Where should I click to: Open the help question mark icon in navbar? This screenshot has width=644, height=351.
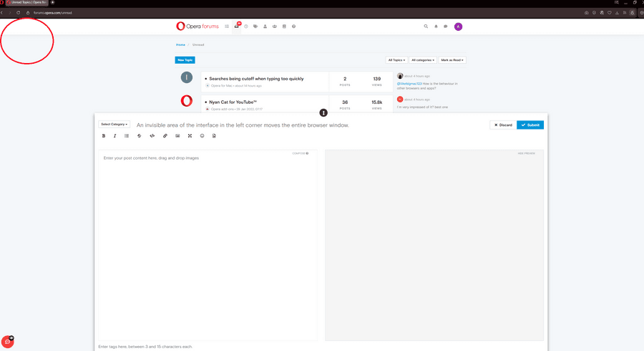(293, 27)
